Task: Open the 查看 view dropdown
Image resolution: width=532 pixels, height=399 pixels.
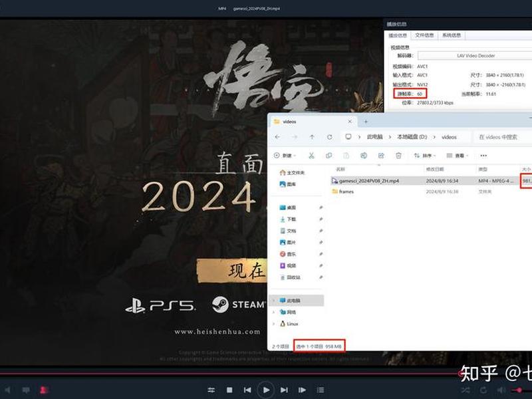Action: tap(457, 156)
